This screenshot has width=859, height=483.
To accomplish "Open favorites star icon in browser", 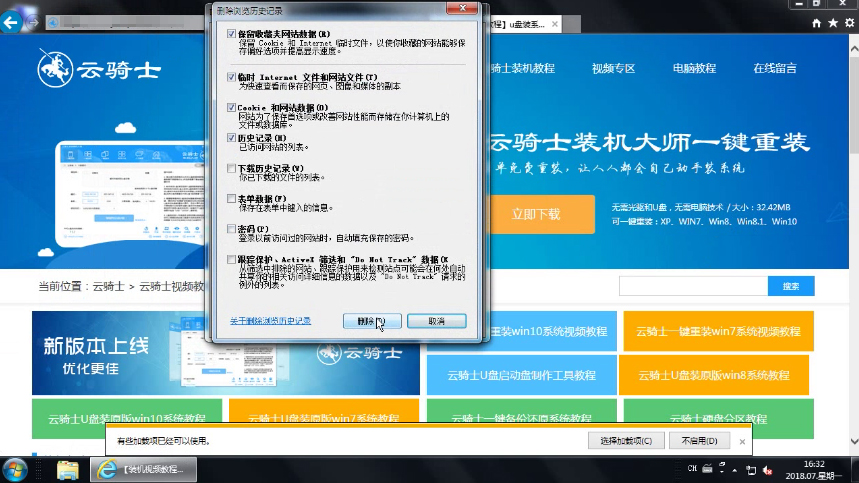I will click(x=833, y=23).
